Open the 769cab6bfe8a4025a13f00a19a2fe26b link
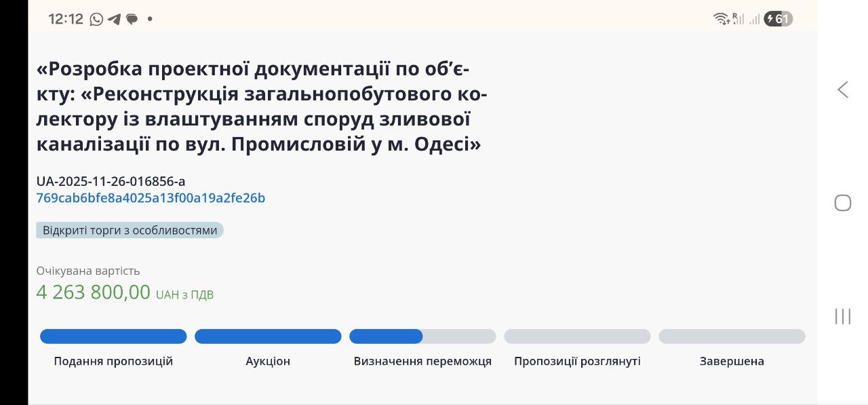The image size is (868, 405). (x=151, y=198)
